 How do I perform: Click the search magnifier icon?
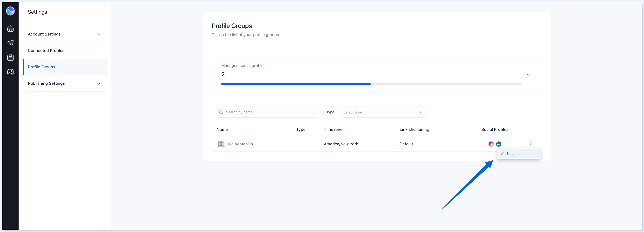pos(221,112)
